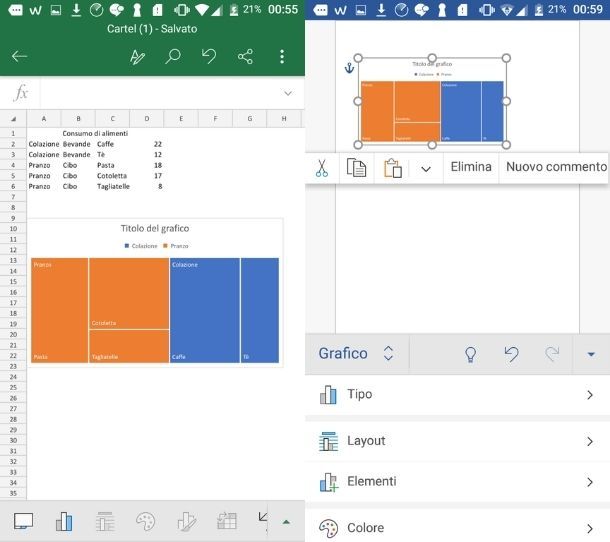Select the orange Cotoletta treemap block
610x542 pixels.
129,293
